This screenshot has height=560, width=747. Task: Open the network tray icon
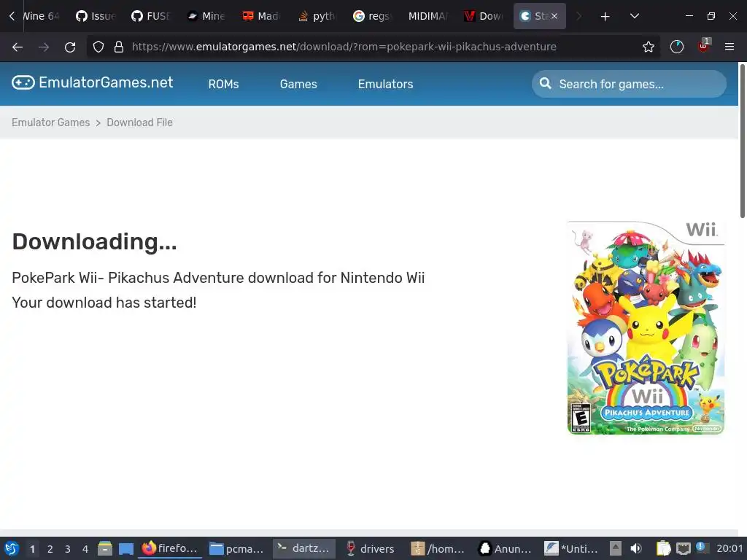(x=683, y=548)
